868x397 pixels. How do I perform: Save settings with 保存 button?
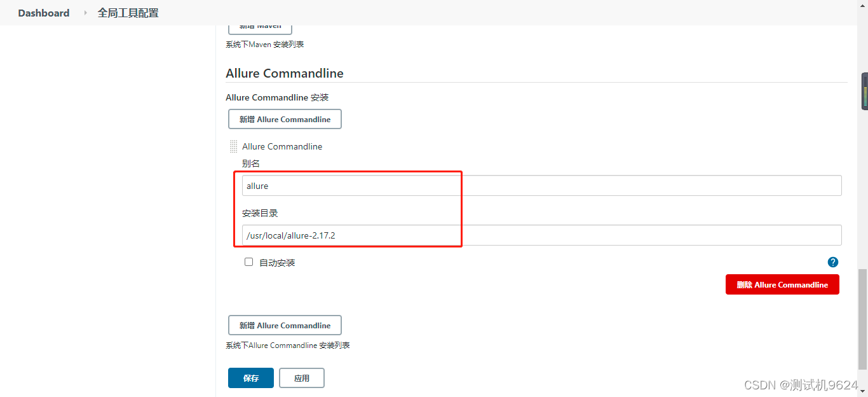(251, 378)
